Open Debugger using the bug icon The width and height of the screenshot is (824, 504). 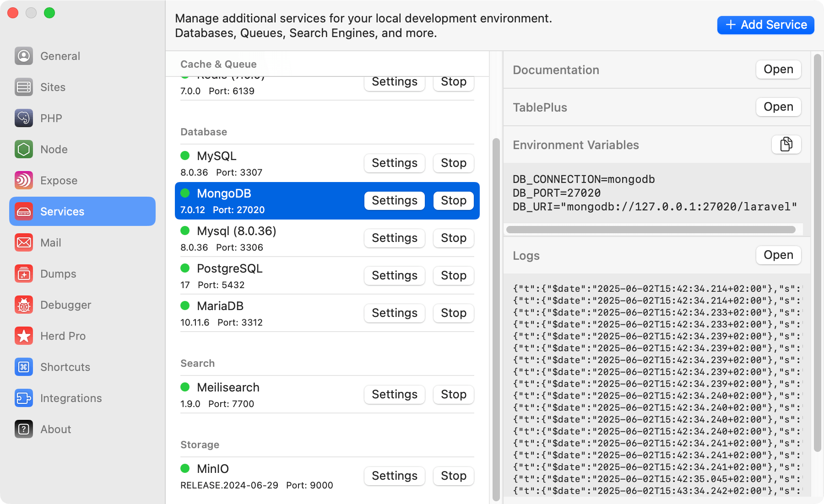click(x=23, y=305)
